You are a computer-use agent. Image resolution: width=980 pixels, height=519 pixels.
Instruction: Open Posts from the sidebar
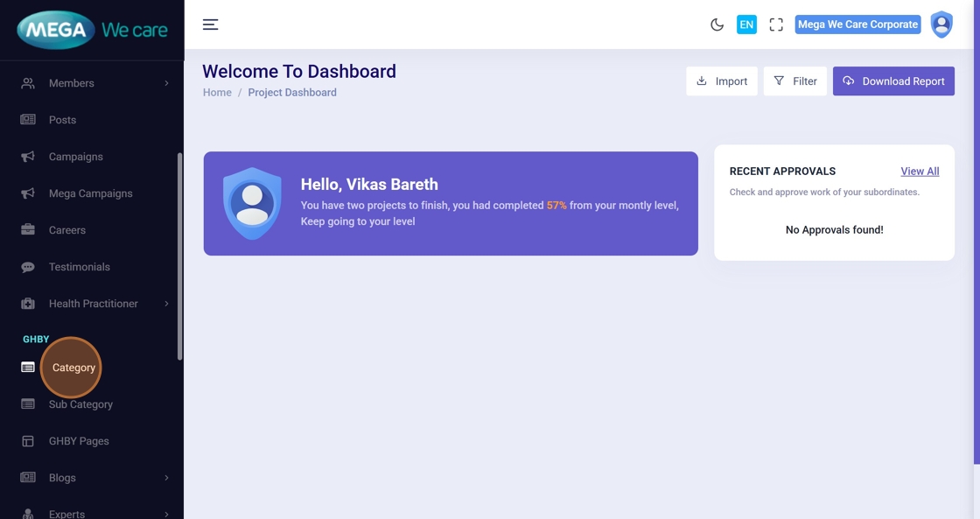62,120
